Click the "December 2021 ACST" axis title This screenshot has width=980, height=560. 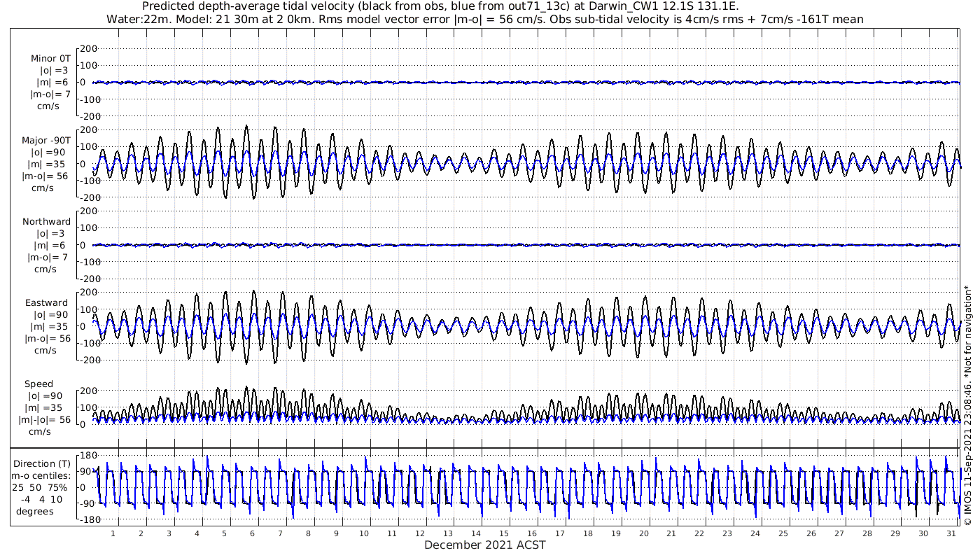pyautogui.click(x=484, y=545)
